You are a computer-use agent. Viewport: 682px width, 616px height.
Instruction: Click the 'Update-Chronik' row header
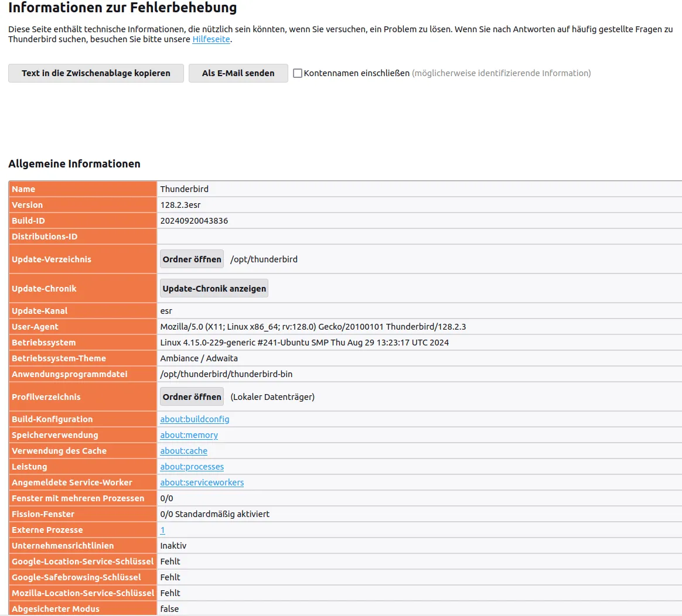(83, 289)
